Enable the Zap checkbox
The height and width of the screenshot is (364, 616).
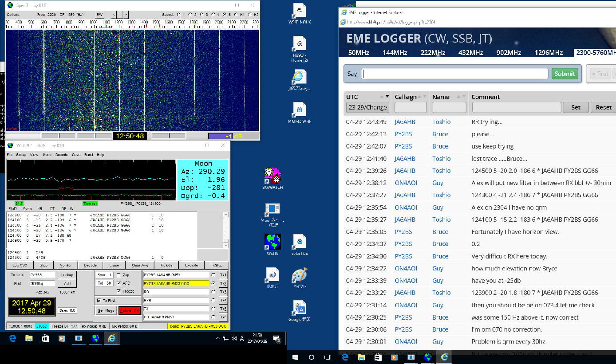click(x=118, y=275)
